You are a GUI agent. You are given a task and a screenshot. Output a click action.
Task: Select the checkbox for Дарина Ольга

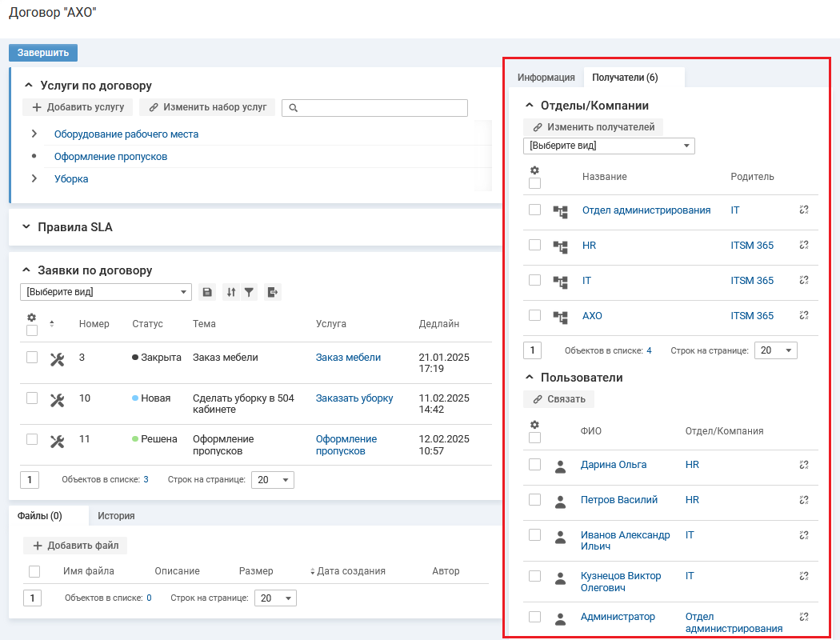[x=534, y=464]
